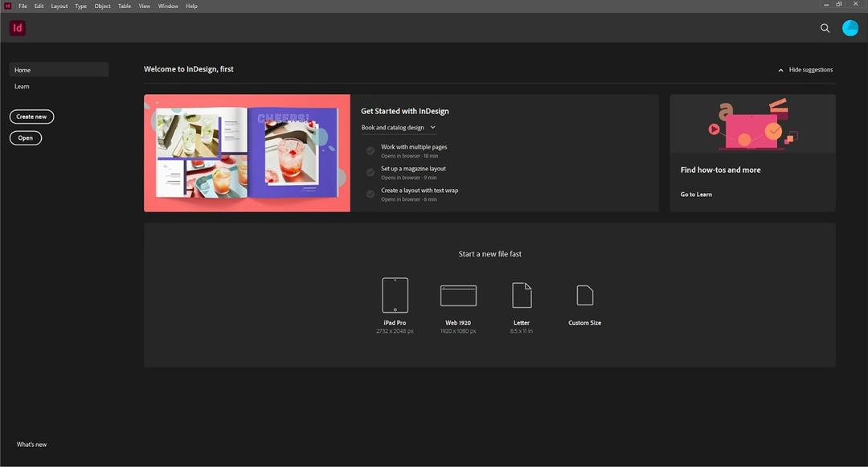Open the 'Book and catalog design' dropdown
868x467 pixels.
click(432, 127)
